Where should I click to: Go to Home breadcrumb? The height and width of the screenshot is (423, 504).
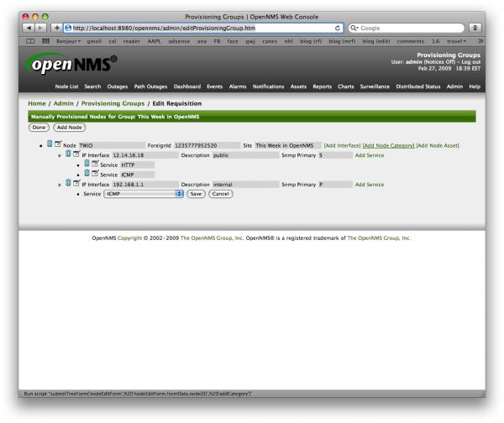[x=37, y=103]
